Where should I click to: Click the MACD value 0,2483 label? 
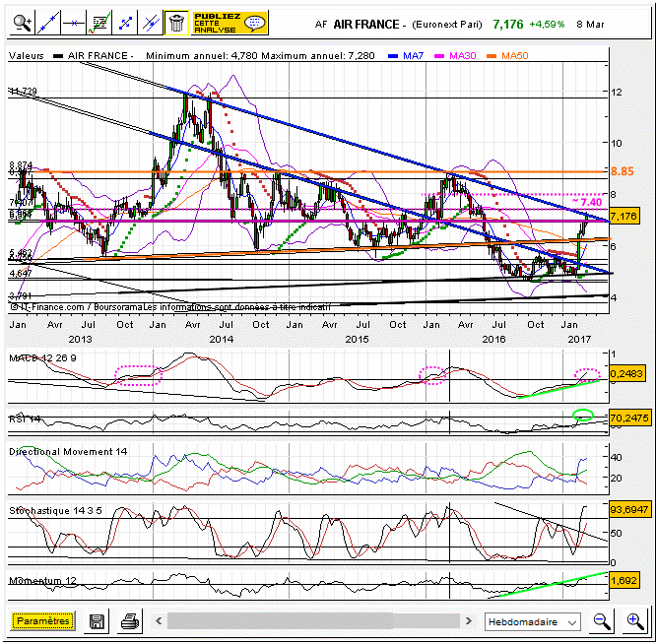[x=626, y=373]
